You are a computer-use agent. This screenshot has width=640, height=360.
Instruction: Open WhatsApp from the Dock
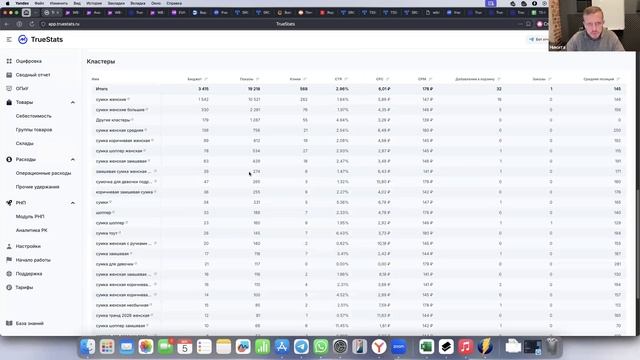(321, 347)
